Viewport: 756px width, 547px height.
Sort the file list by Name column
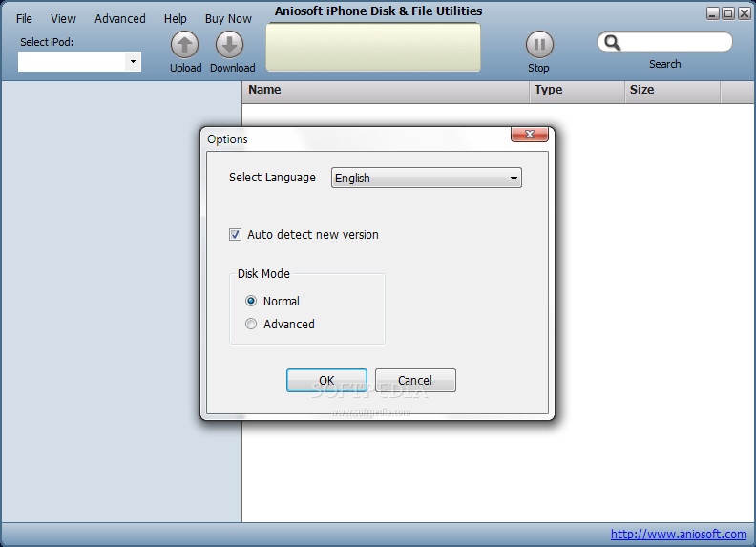click(386, 92)
